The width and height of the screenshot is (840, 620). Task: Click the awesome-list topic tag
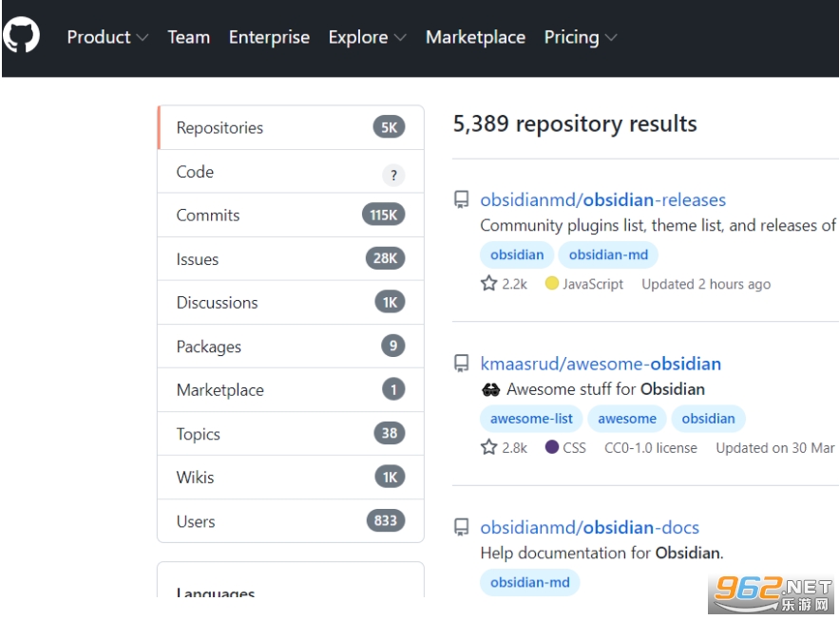point(531,418)
